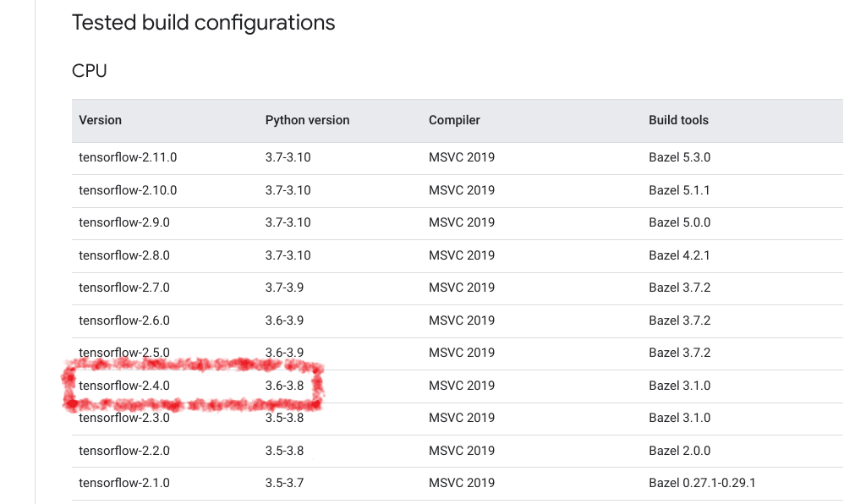Image resolution: width=866 pixels, height=504 pixels.
Task: Click the Version column header
Action: pyautogui.click(x=101, y=120)
